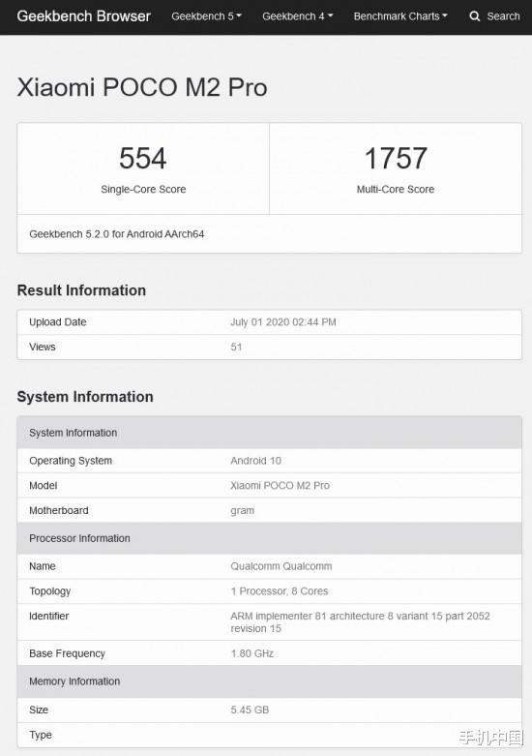
Task: Click the processor Name label
Action: (43, 566)
